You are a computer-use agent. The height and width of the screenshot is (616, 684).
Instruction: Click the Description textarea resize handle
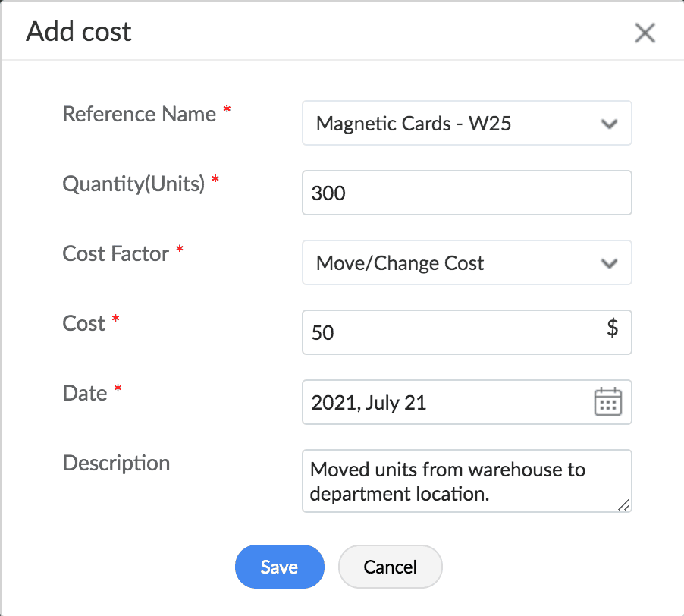(623, 504)
